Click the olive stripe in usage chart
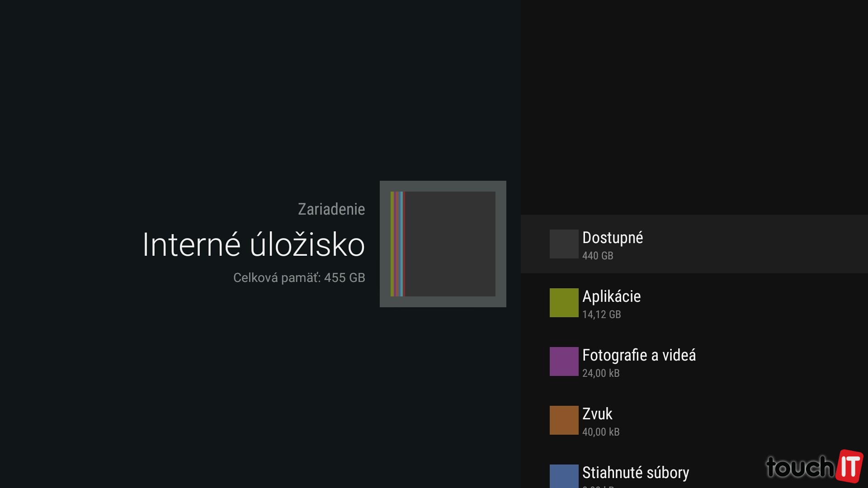Image resolution: width=868 pixels, height=488 pixels. pyautogui.click(x=392, y=244)
